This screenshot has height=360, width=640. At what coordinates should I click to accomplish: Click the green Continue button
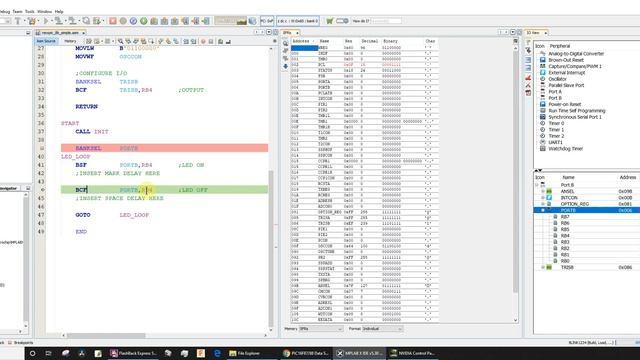coord(144,21)
